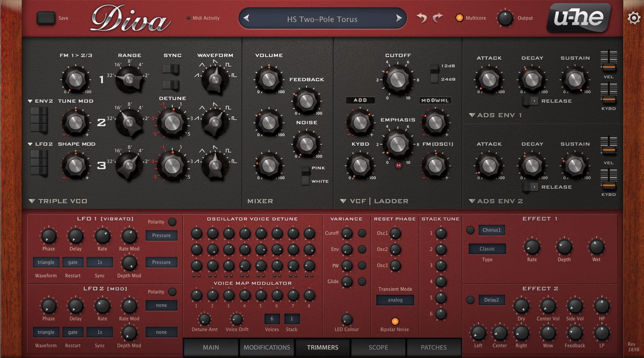
Task: Toggle the Multicore button
Action: (459, 18)
